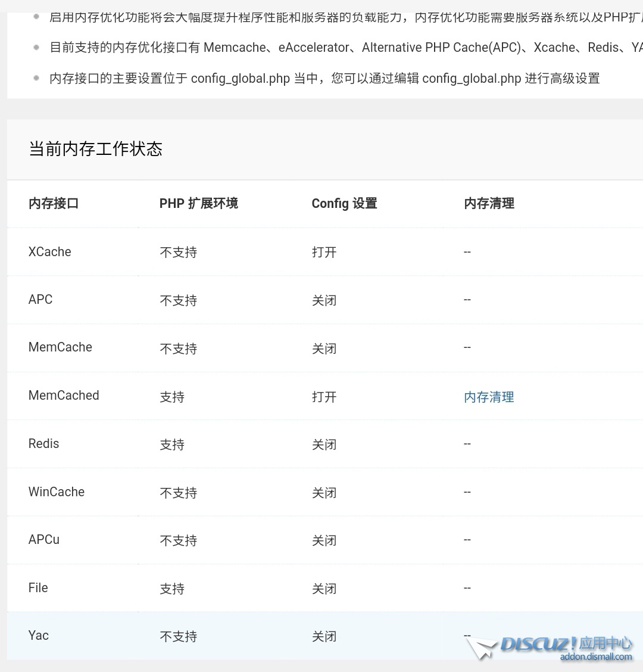Select the MemCache row label
The height and width of the screenshot is (672, 643).
60,347
